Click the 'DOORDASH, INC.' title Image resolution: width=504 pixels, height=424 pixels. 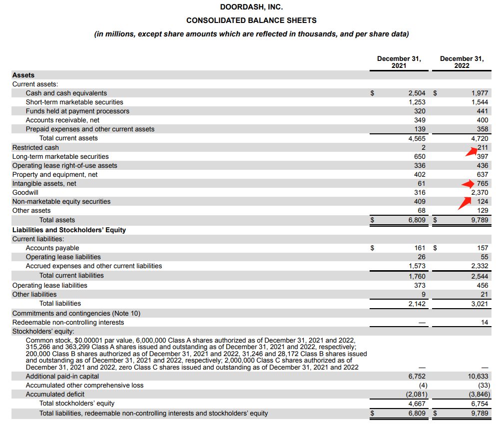[x=251, y=7]
